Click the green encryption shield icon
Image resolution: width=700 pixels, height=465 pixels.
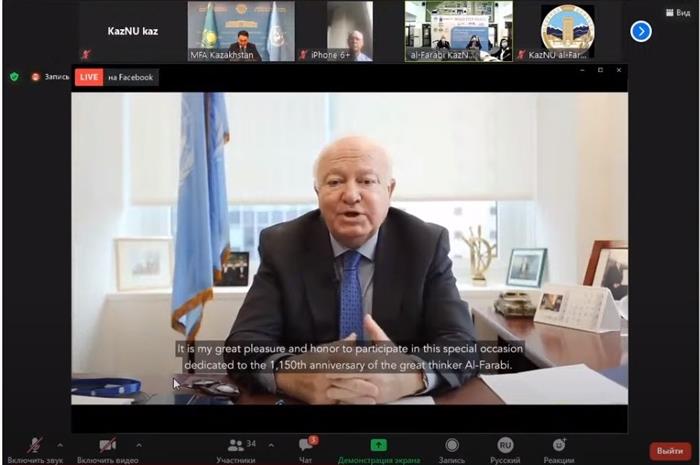pyautogui.click(x=14, y=77)
